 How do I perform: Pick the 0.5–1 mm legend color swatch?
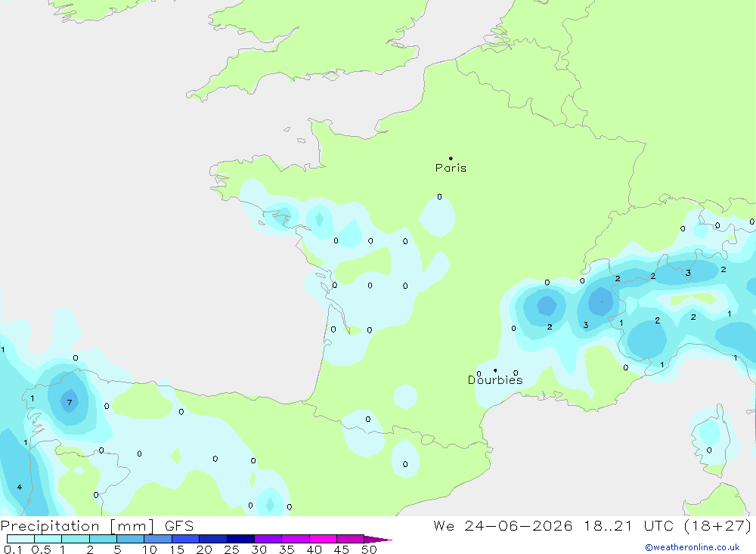pyautogui.click(x=48, y=539)
